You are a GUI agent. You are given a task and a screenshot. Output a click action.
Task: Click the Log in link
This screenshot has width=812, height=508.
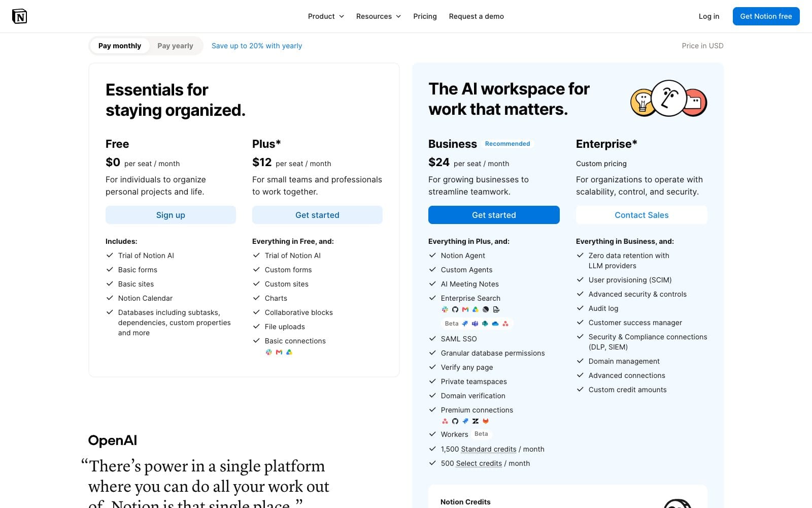(708, 16)
